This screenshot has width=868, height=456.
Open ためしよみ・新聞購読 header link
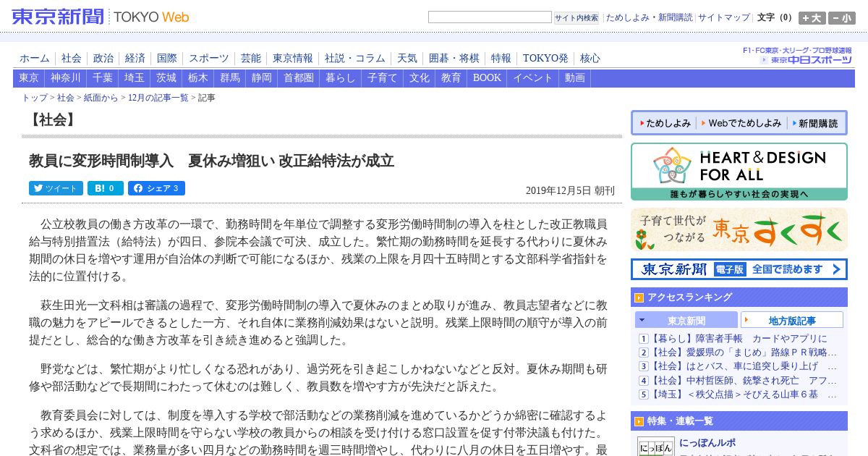tap(649, 17)
